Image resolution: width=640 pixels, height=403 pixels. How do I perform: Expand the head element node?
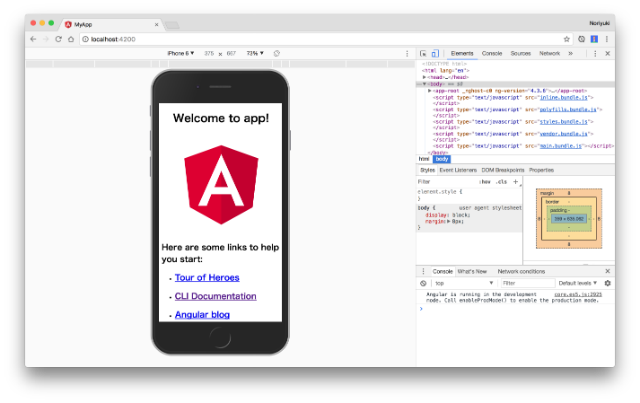(x=424, y=77)
